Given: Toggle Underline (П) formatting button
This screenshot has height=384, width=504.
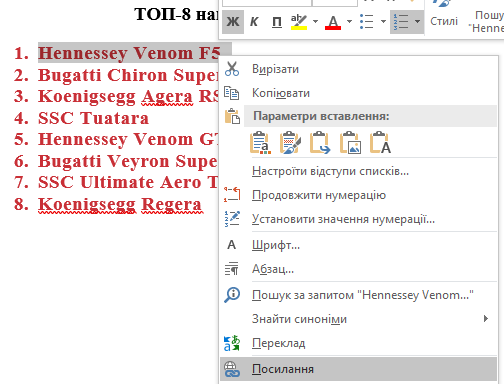Looking at the screenshot, I should pos(277,22).
